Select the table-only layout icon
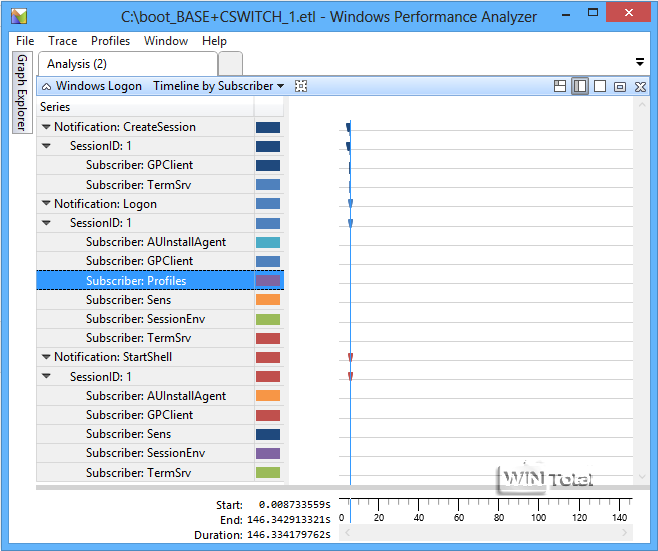 [x=600, y=86]
